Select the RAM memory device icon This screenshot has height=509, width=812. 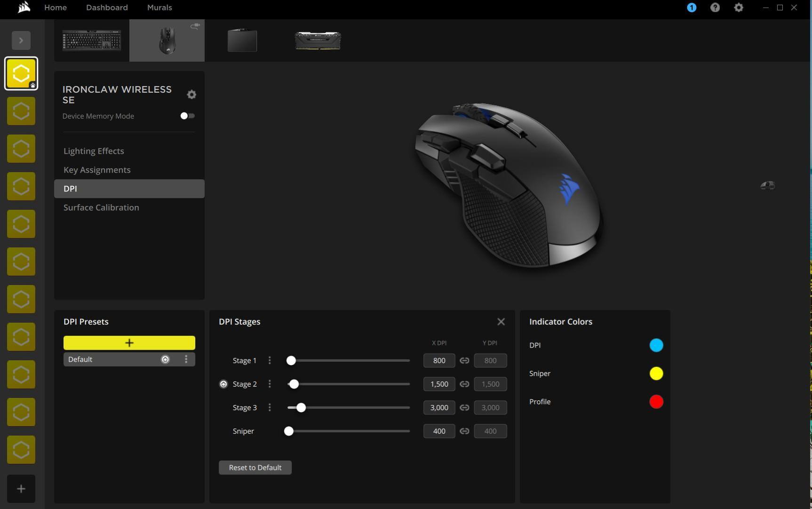click(x=318, y=40)
